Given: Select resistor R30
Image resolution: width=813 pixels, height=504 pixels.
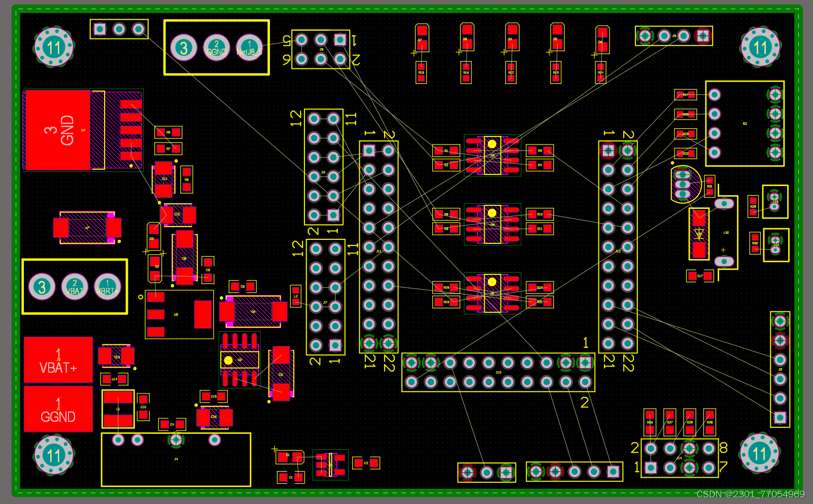Looking at the screenshot, I should click(755, 243).
